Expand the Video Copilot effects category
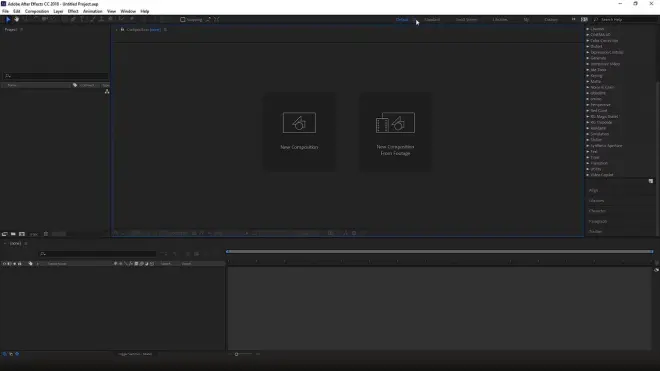 pos(588,175)
